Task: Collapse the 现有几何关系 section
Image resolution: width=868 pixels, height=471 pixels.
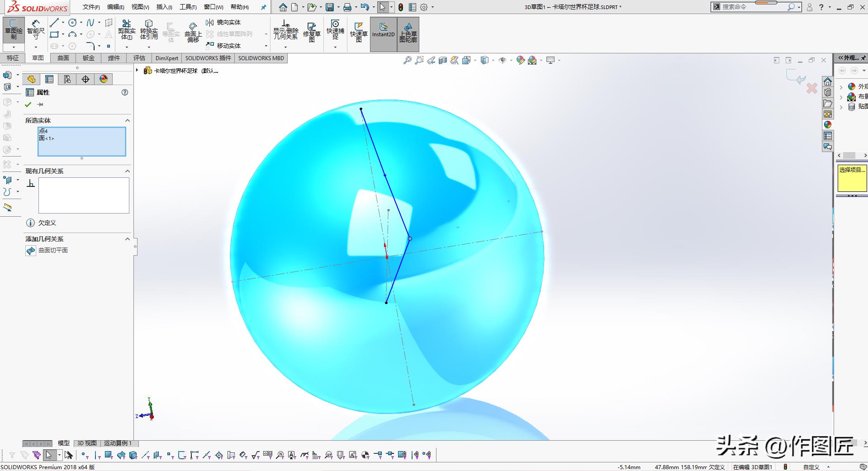Action: (127, 171)
